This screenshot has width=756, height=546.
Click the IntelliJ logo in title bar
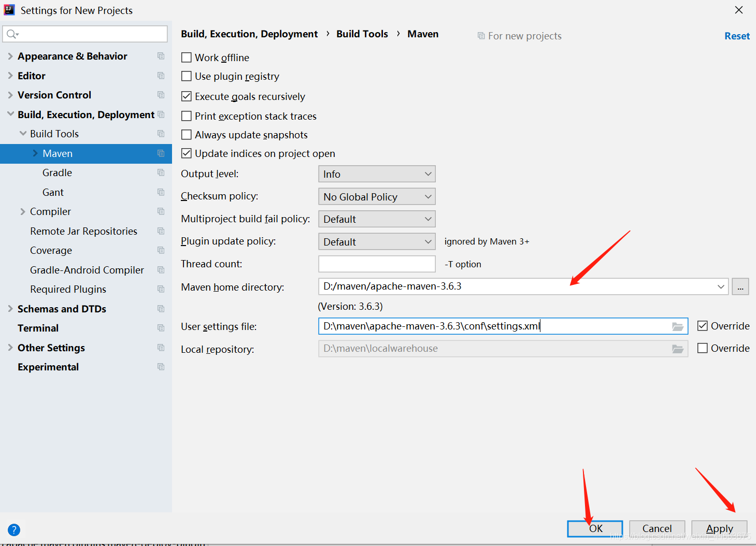[x=9, y=10]
